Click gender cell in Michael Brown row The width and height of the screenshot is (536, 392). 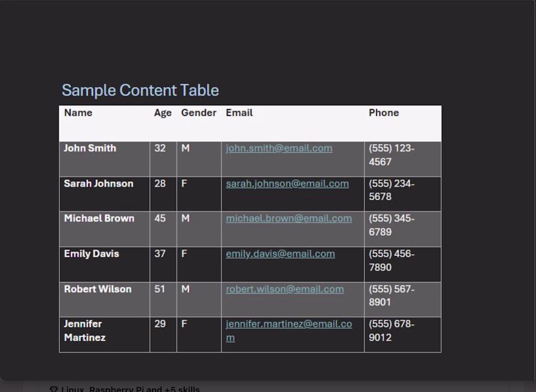199,229
